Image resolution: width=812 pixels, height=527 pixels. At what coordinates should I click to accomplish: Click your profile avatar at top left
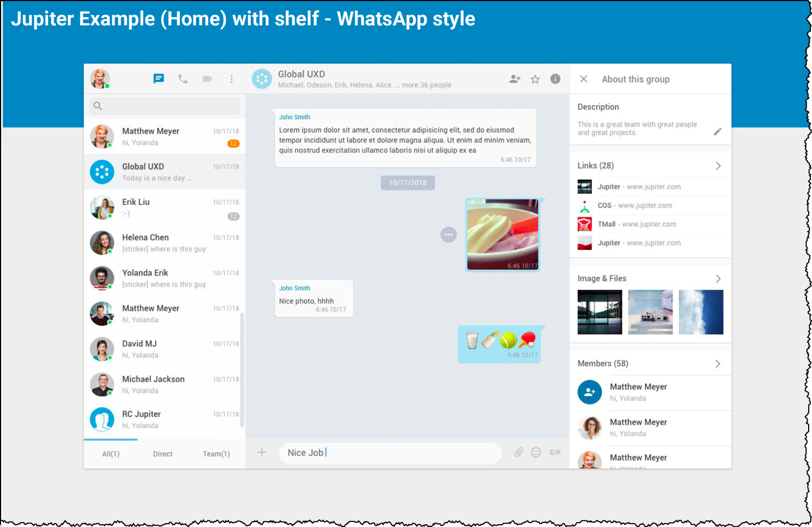(100, 79)
